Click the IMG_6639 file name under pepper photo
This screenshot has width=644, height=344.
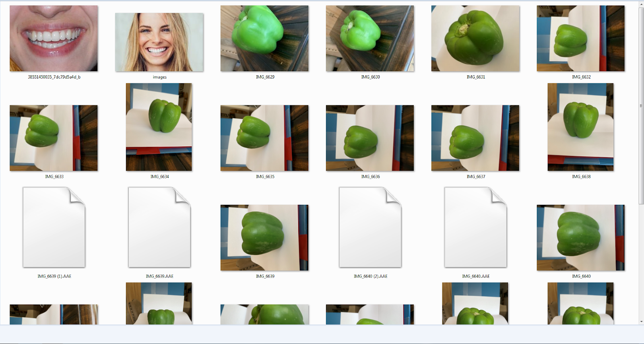[x=265, y=276]
